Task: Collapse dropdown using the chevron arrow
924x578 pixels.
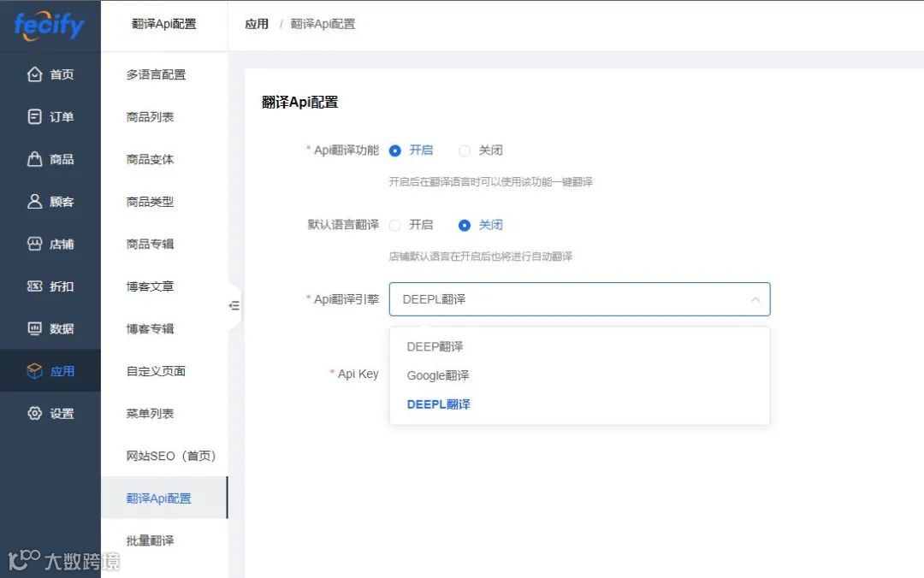Action: (755, 300)
